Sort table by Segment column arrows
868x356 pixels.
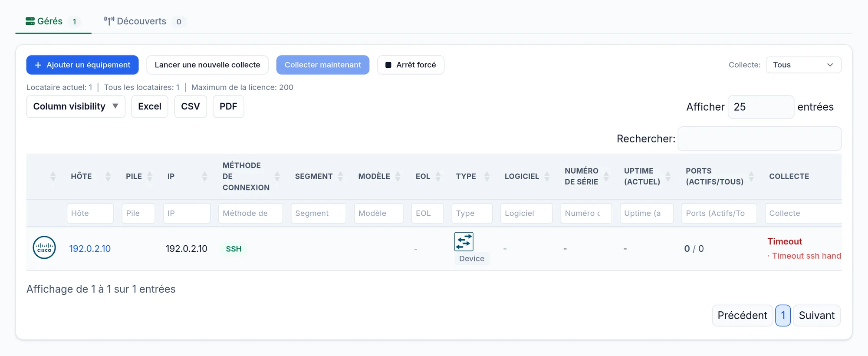click(341, 176)
